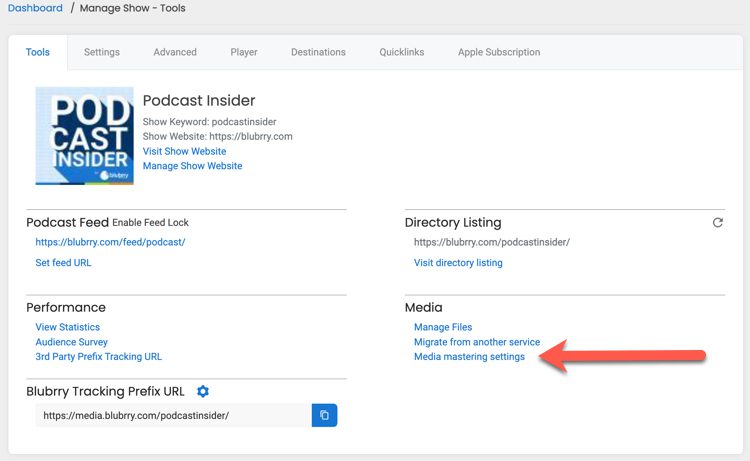Click the Podcast Insider artwork thumbnail

85,136
